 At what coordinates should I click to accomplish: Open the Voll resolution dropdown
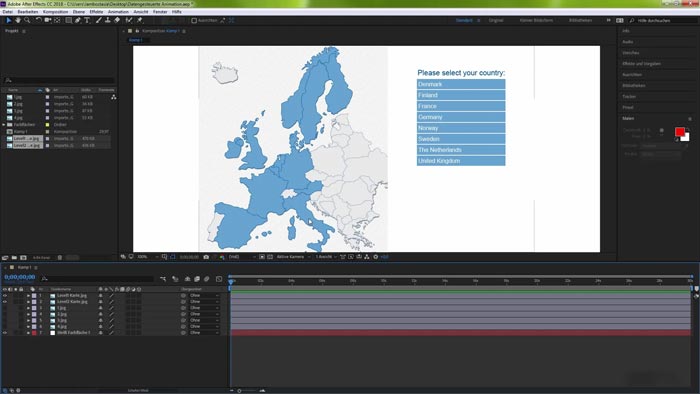click(x=242, y=257)
